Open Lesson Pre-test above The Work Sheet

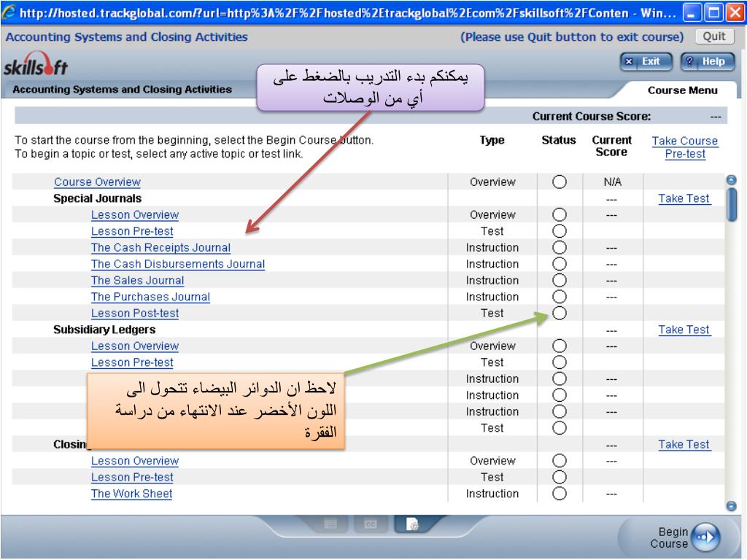[x=132, y=477]
